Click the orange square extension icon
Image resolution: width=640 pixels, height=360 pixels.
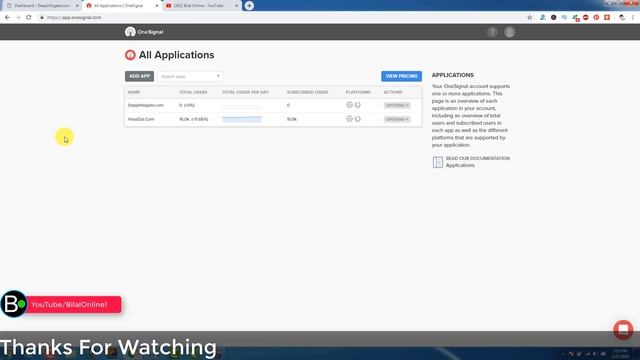(x=607, y=18)
